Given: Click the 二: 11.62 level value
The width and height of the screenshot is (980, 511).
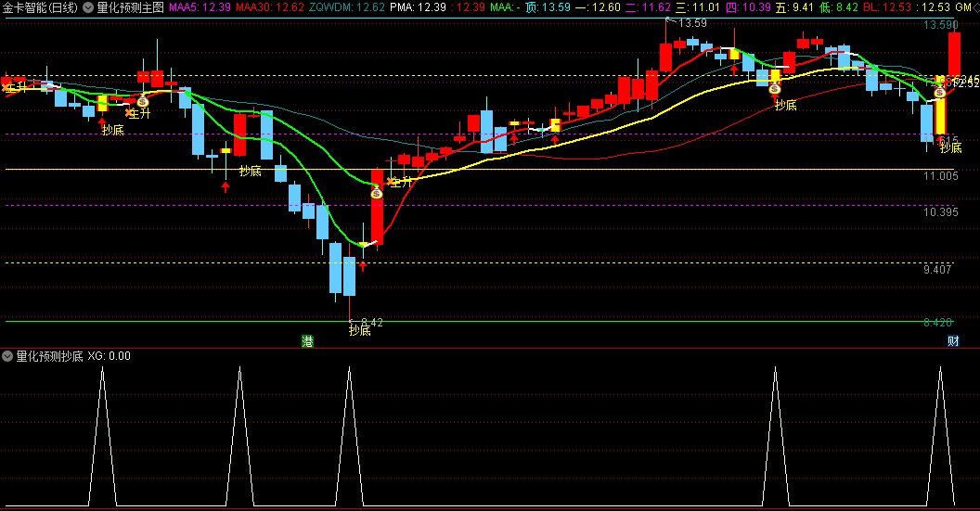Looking at the screenshot, I should (648, 7).
